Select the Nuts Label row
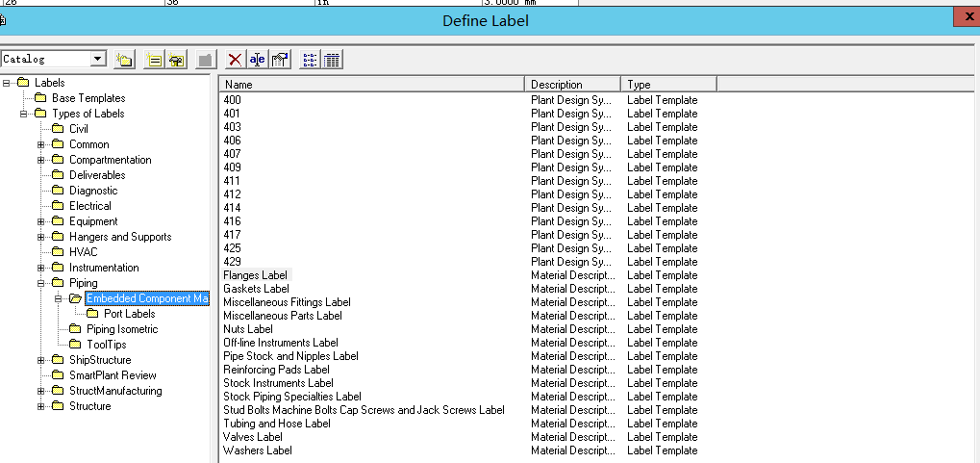 pyautogui.click(x=248, y=329)
